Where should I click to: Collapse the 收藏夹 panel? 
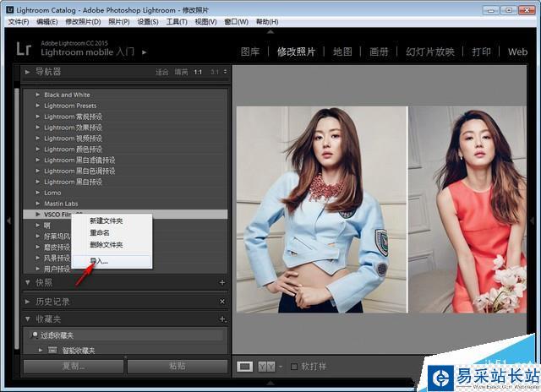click(28, 319)
